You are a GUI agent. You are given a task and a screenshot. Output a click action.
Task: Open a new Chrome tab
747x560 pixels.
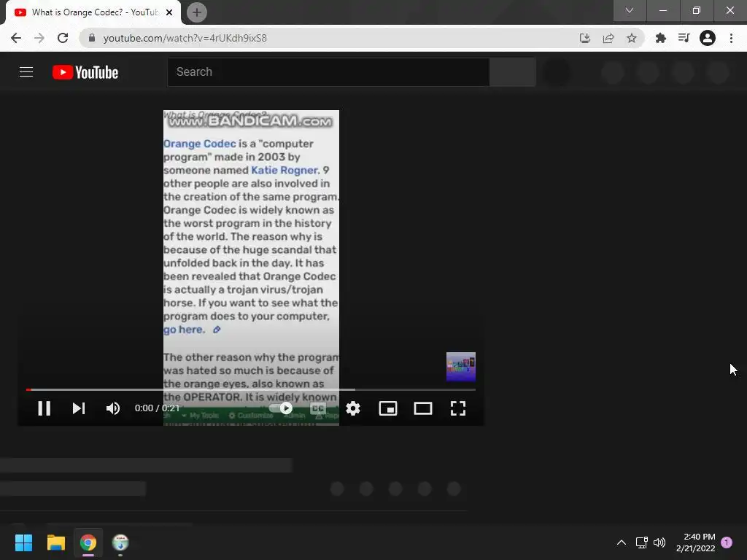coord(197,12)
